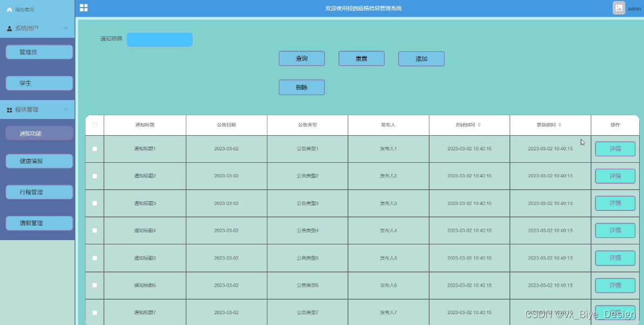This screenshot has width=644, height=325.
Task: Select the 通知功能 menu item
Action: pos(39,134)
